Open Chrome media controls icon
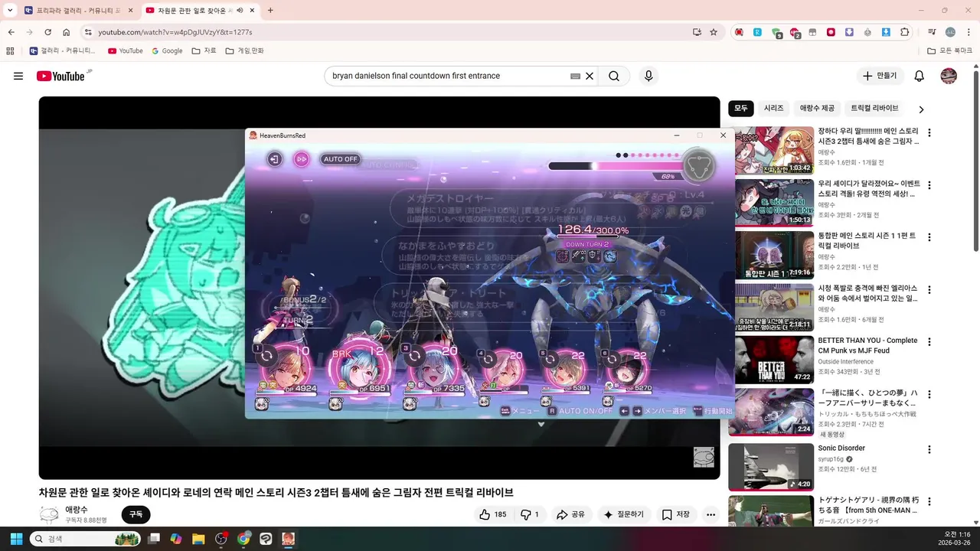980x551 pixels. (932, 32)
